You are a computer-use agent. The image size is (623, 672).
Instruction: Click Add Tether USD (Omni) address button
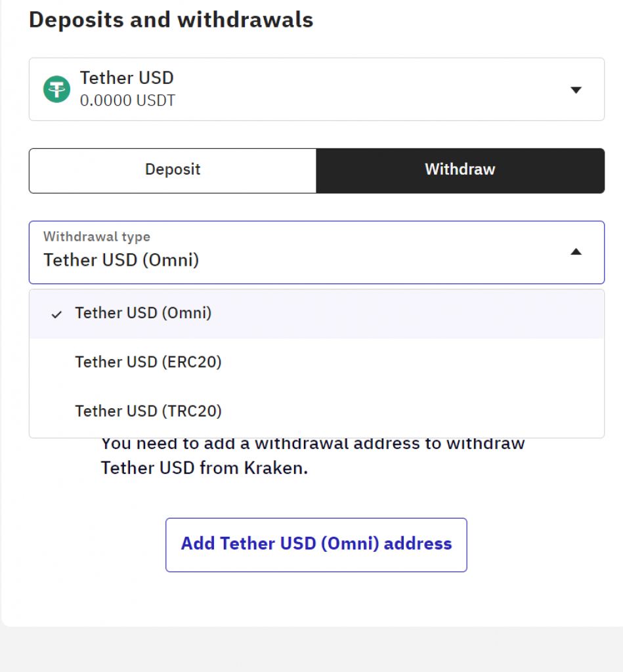(316, 545)
